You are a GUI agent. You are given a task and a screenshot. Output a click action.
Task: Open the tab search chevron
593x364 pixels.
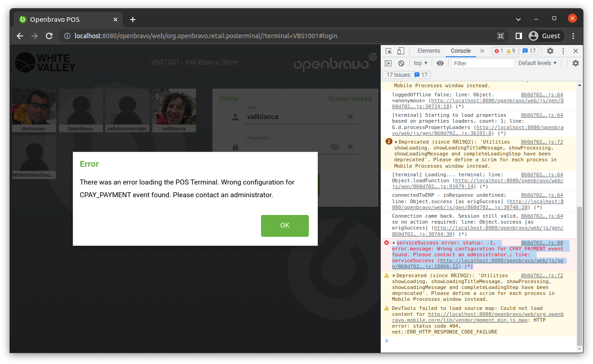pos(518,19)
